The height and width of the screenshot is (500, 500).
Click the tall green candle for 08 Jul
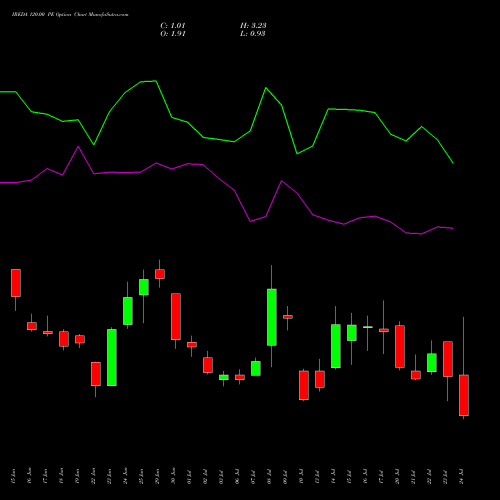click(272, 317)
